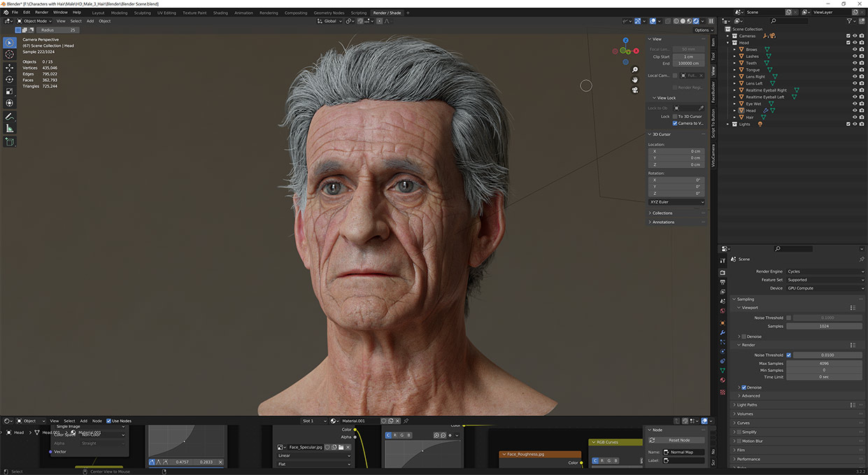Select the Move tool in the viewport toolbar
868x475 pixels.
point(10,68)
